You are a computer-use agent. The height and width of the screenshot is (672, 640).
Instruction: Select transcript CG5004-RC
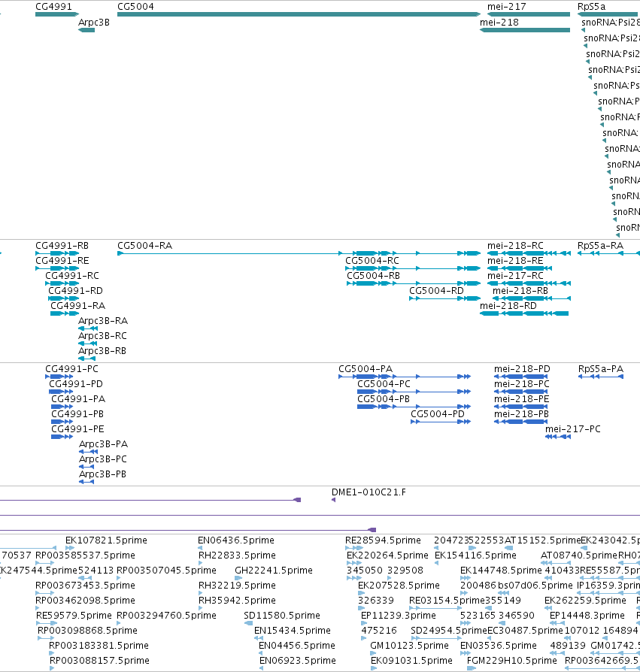click(x=372, y=261)
